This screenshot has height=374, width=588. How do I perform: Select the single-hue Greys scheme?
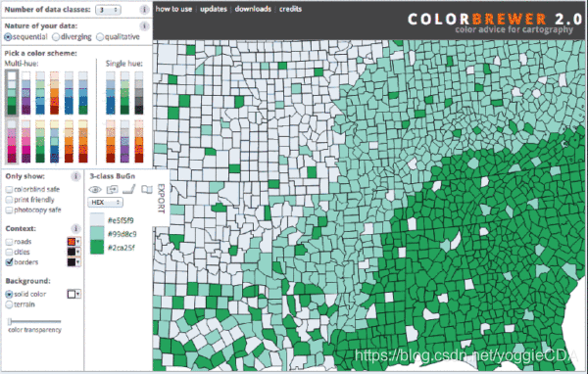click(139, 93)
